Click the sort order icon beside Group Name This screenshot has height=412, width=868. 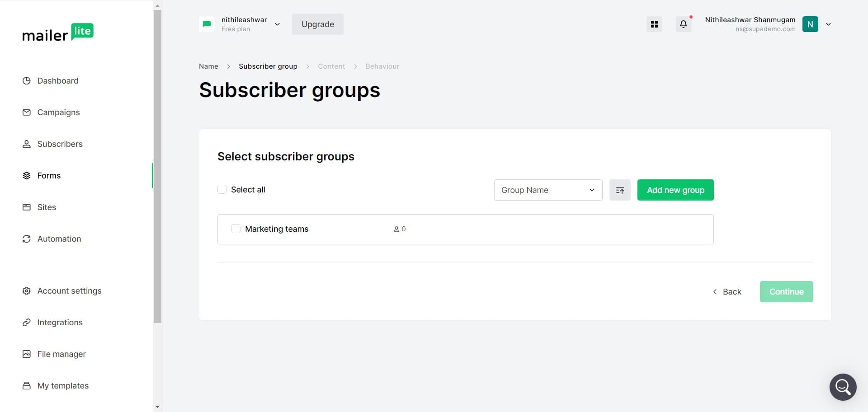pyautogui.click(x=620, y=190)
